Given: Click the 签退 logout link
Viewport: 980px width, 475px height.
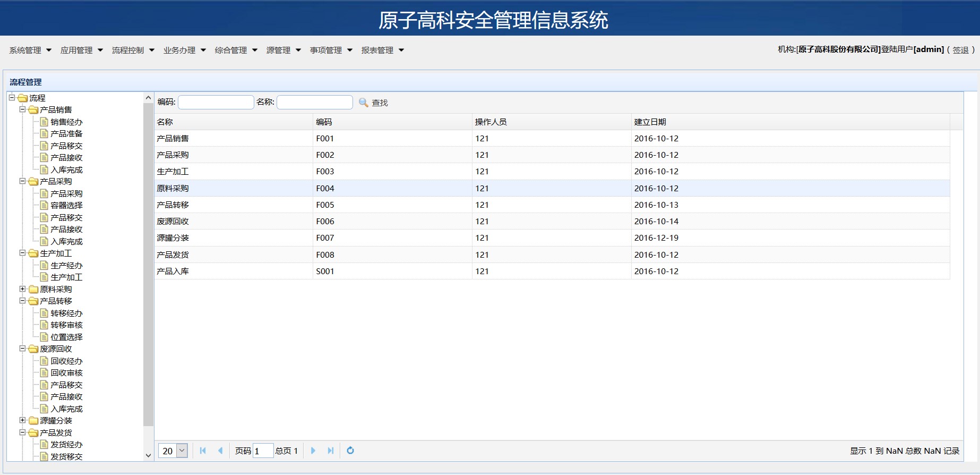Looking at the screenshot, I should [x=960, y=50].
